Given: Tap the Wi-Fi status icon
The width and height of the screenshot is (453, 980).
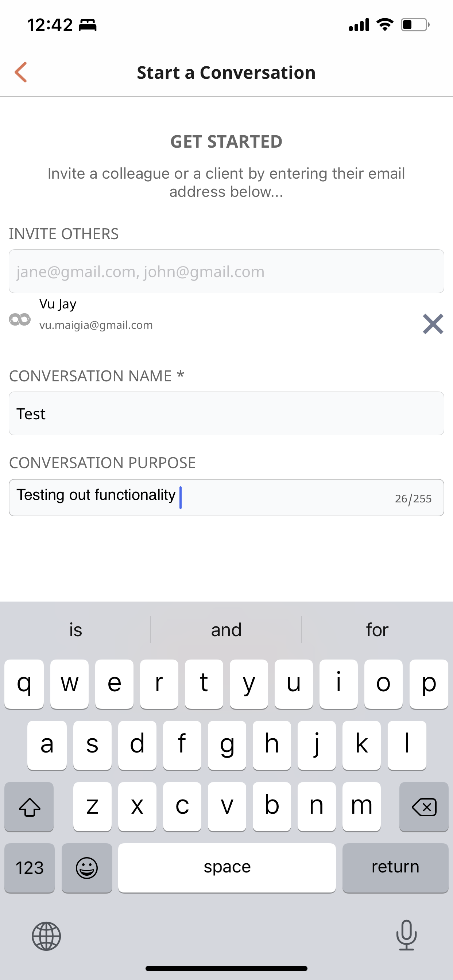Looking at the screenshot, I should [x=384, y=25].
